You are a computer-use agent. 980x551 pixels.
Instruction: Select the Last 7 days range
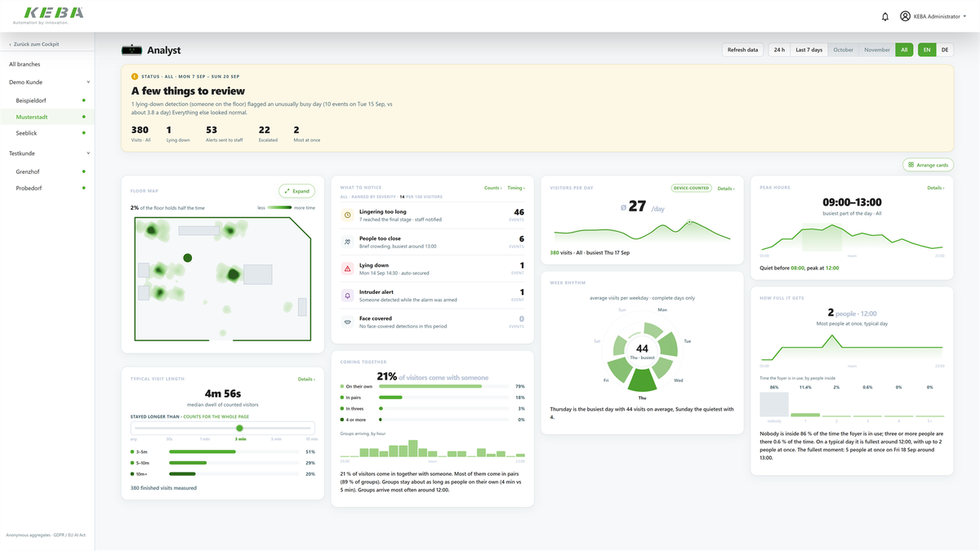pos(809,50)
